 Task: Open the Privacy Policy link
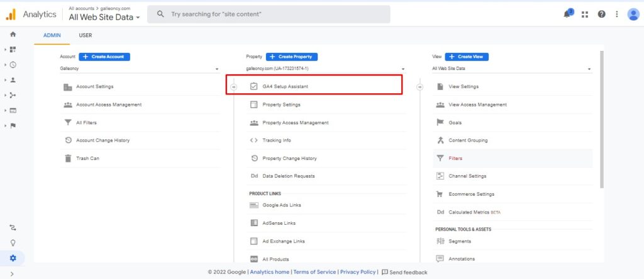coord(358,272)
